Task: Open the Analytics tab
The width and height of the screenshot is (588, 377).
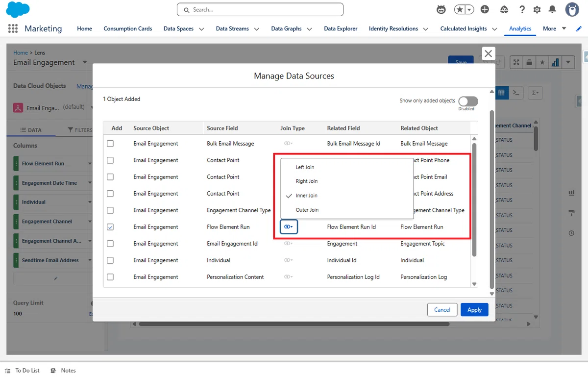Action: (x=520, y=28)
